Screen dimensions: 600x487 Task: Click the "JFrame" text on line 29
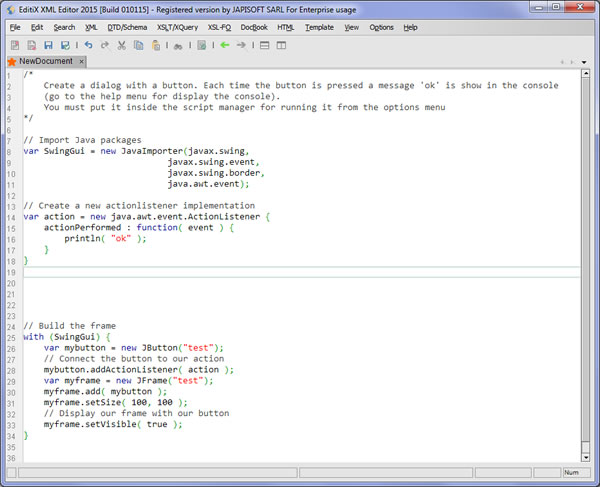152,381
